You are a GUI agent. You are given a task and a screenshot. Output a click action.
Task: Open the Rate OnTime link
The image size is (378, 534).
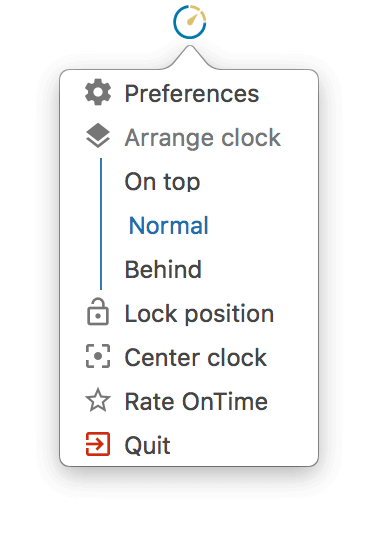tap(196, 401)
